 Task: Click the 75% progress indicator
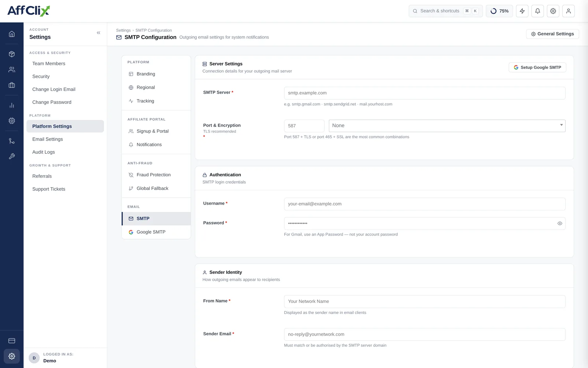(x=499, y=11)
